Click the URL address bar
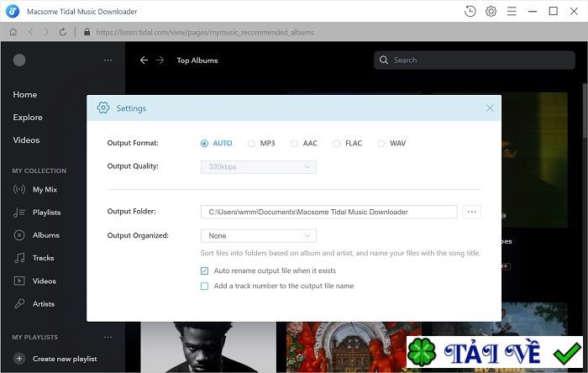Viewport: 588px width, 373px height. coord(205,32)
